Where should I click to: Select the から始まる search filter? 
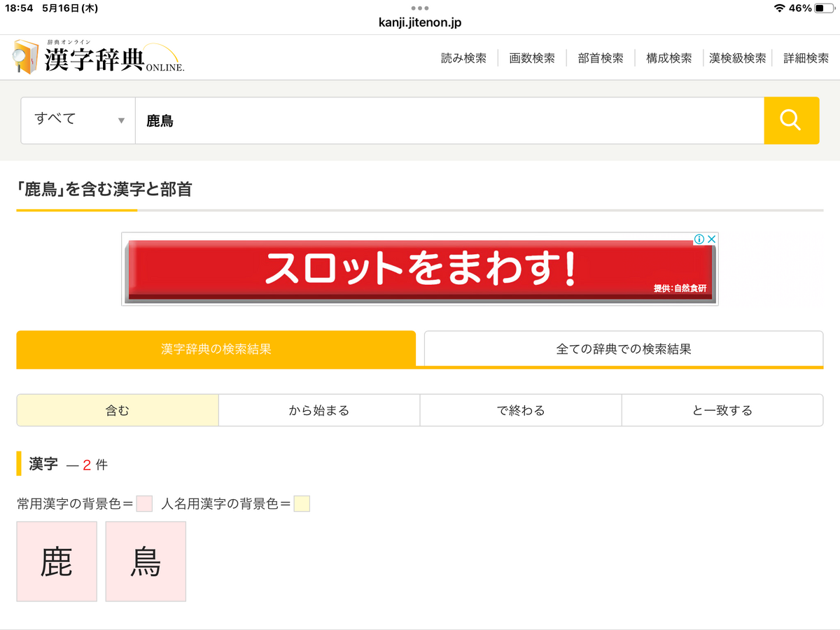[319, 409]
